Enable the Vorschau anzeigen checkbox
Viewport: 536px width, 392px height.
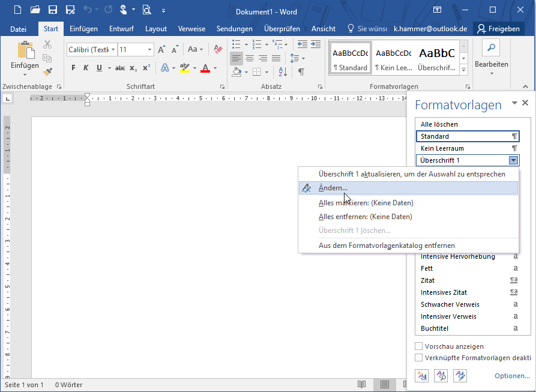(419, 346)
